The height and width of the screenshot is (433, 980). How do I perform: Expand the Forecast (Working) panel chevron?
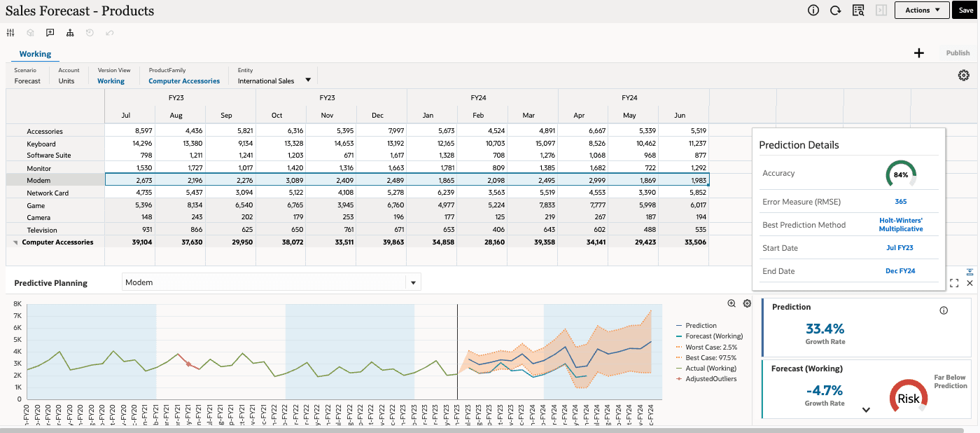pyautogui.click(x=867, y=411)
